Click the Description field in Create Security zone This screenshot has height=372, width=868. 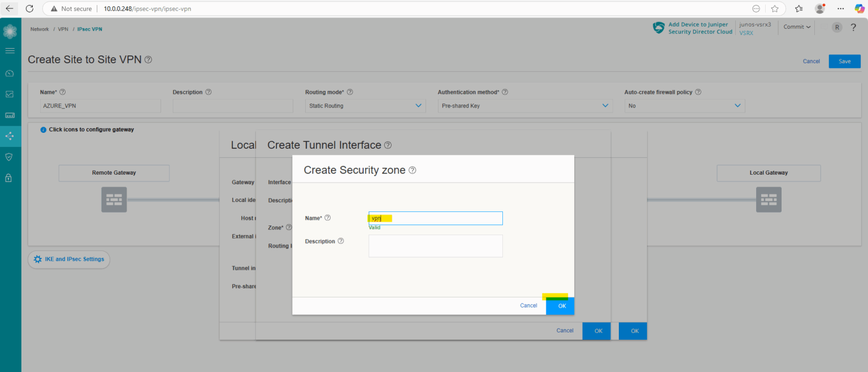435,245
